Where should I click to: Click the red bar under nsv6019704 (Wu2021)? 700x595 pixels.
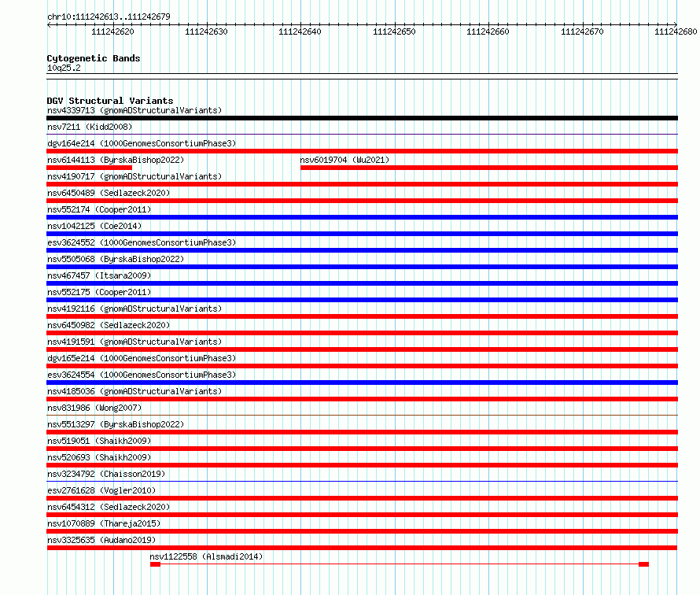tap(489, 168)
